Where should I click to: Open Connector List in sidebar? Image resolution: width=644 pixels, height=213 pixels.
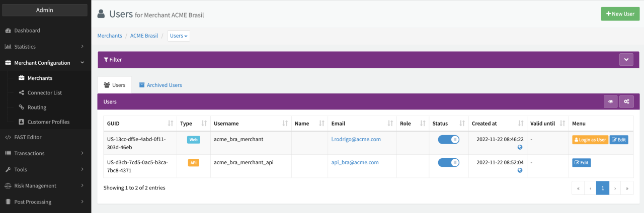[44, 93]
